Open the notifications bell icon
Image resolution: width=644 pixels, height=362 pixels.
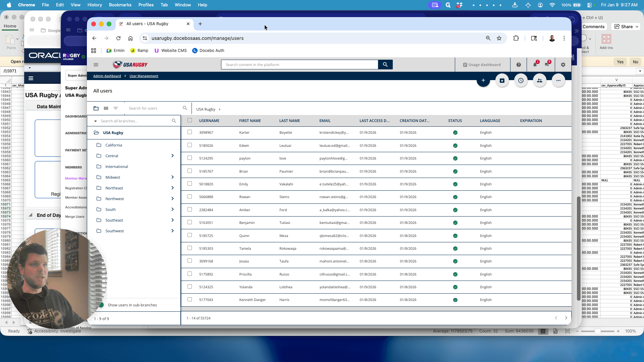point(535,65)
